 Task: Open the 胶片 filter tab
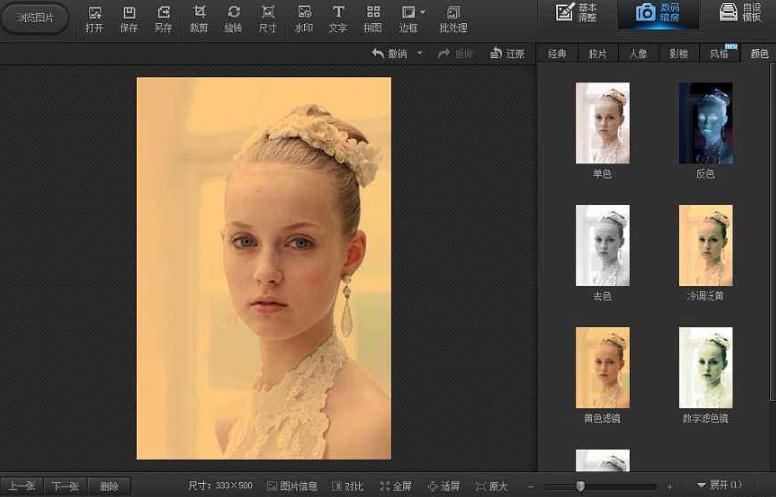[x=598, y=53]
